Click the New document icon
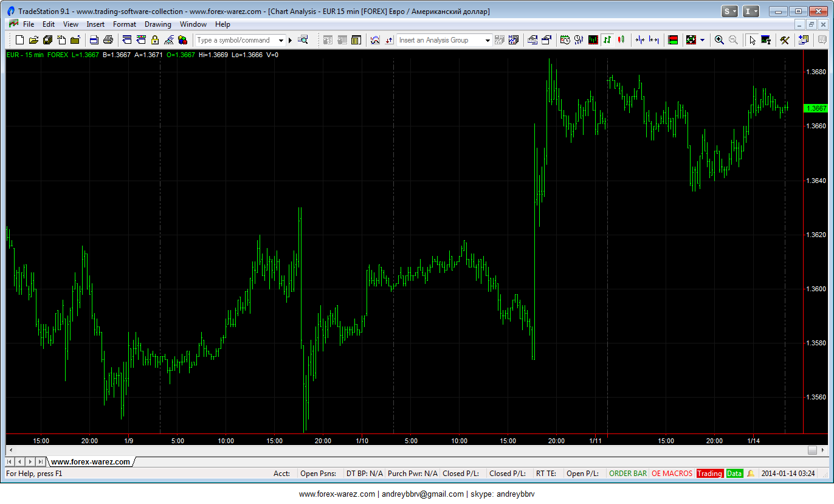 (x=19, y=40)
